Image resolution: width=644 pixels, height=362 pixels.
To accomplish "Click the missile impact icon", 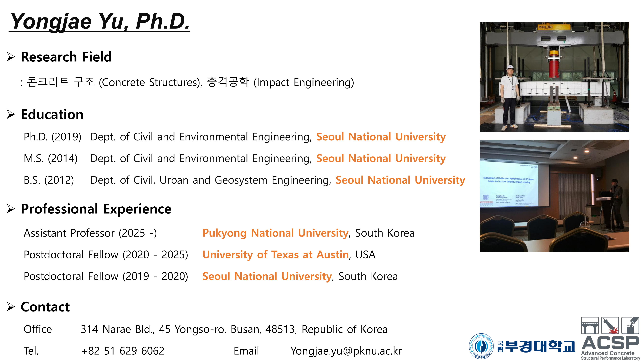I will 610,325.
